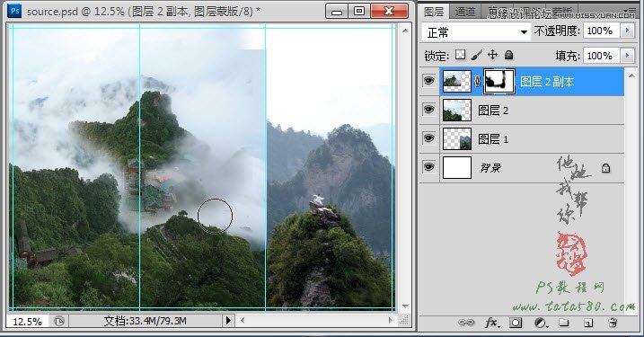Open the blend mode 正常 dropdown
The height and width of the screenshot is (337, 644).
pyautogui.click(x=476, y=32)
